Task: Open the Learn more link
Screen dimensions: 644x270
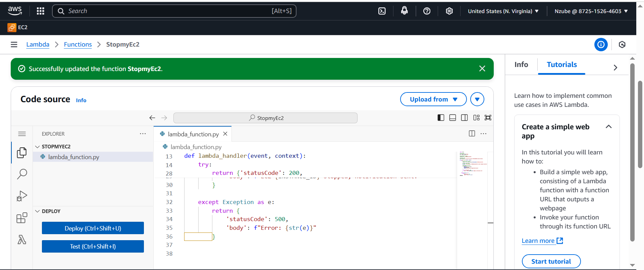Action: click(x=542, y=241)
